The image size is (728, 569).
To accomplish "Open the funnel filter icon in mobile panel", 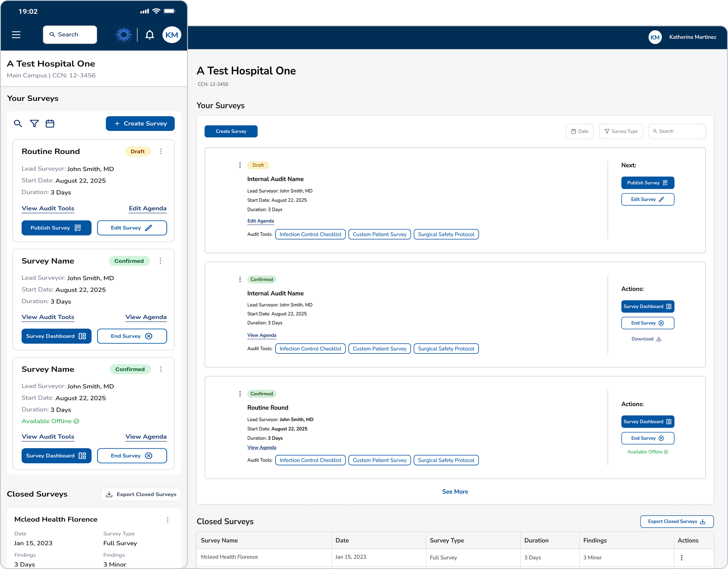I will tap(34, 124).
